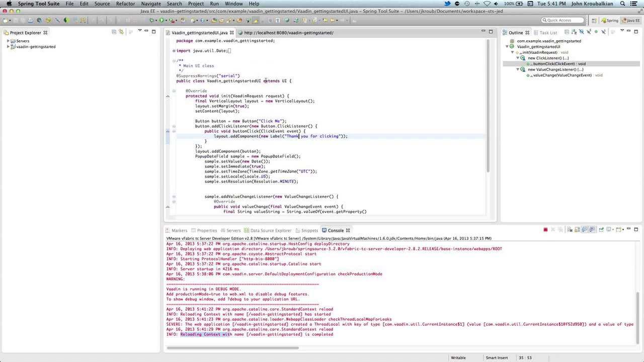Click the editor vertical scrollbar
644x362 pixels.
(x=488, y=106)
